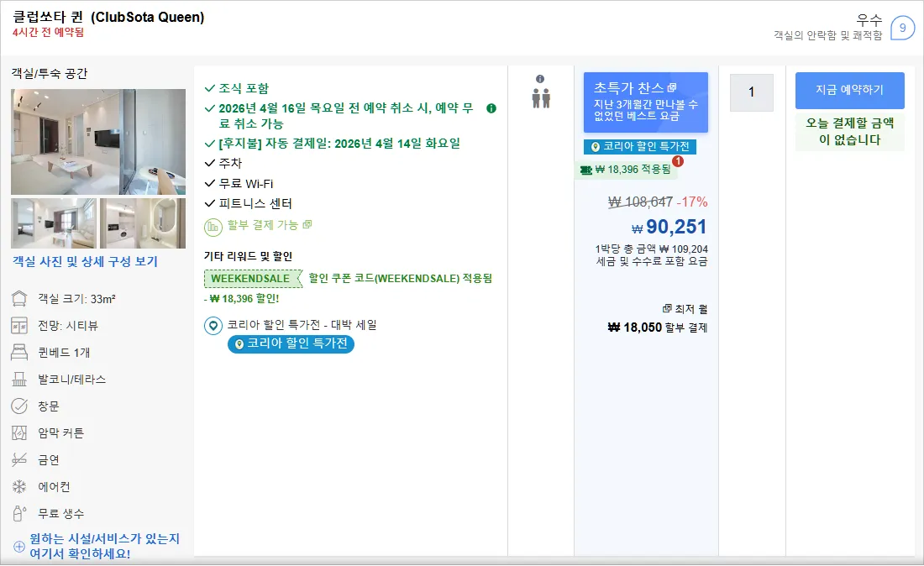Image resolution: width=924 pixels, height=566 pixels.
Task: Click the plus circle icon beside facility check link
Action: coord(19,547)
